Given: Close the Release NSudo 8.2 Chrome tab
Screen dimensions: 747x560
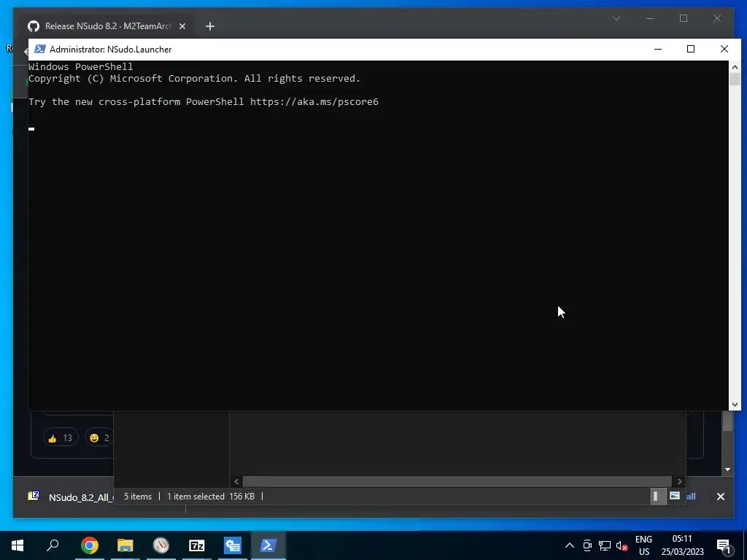Looking at the screenshot, I should click(x=182, y=26).
